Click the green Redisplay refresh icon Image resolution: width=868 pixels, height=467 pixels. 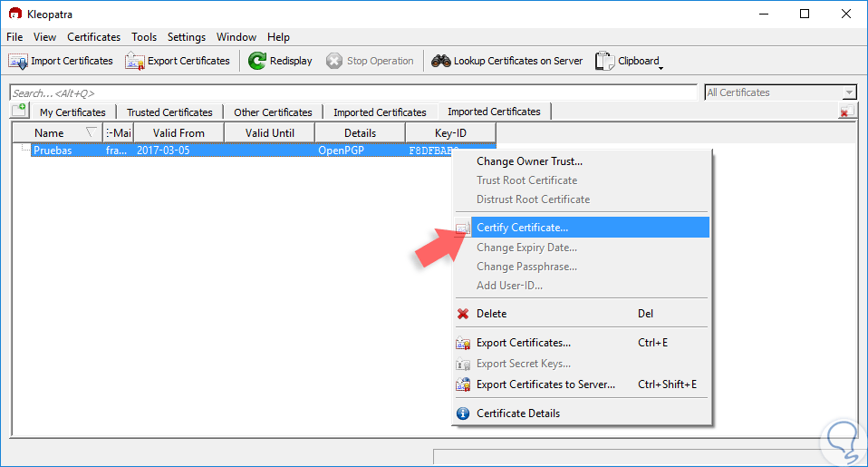coord(256,61)
